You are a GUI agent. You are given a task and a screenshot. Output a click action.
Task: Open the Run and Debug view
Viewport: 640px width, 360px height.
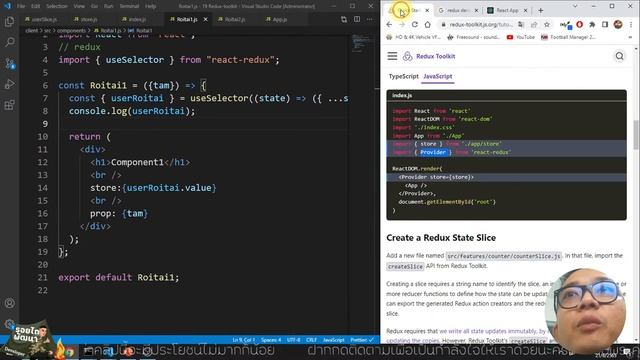9,84
